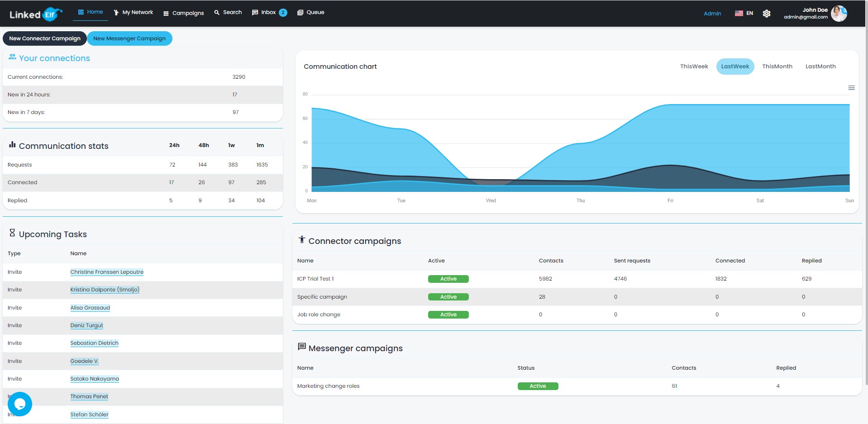This screenshot has width=868, height=424.
Task: Open the Campaigns menu
Action: [183, 13]
